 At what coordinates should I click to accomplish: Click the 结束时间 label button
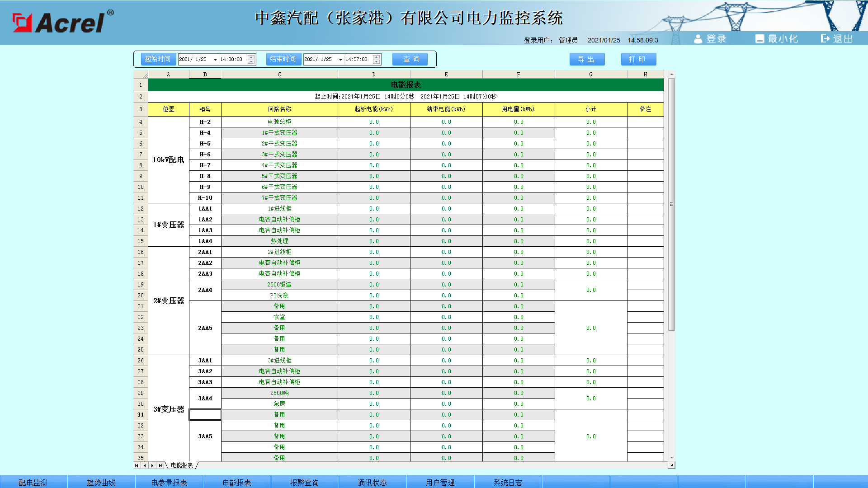[283, 59]
